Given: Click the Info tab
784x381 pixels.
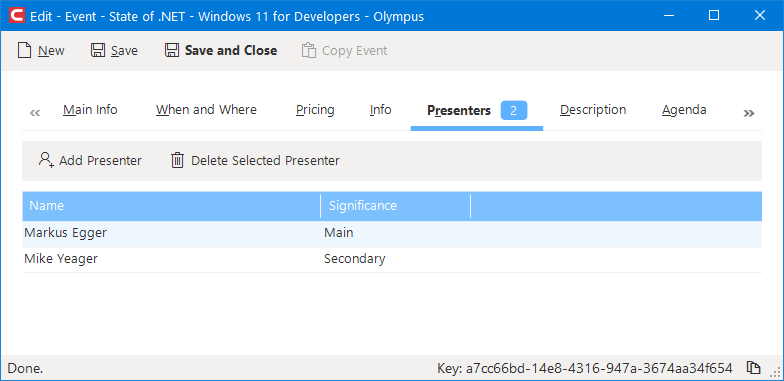Looking at the screenshot, I should (380, 110).
